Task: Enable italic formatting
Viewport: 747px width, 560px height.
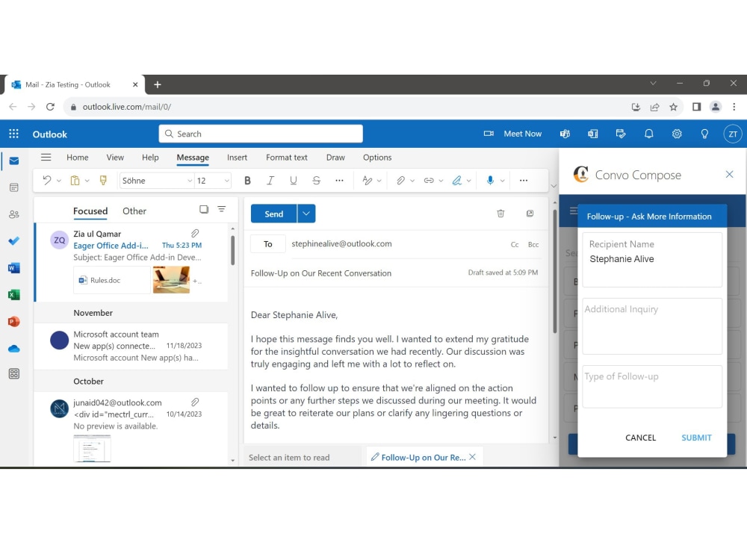Action: [270, 180]
